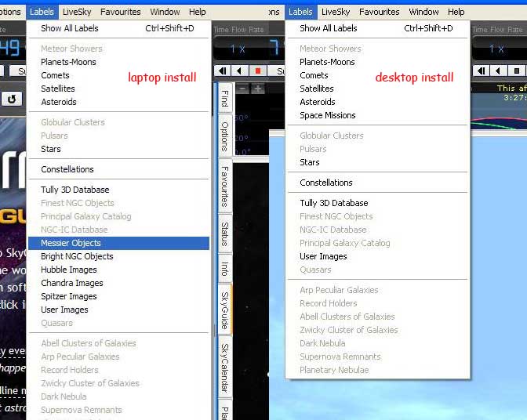Select Hubble Images labels entry

pyautogui.click(x=118, y=270)
